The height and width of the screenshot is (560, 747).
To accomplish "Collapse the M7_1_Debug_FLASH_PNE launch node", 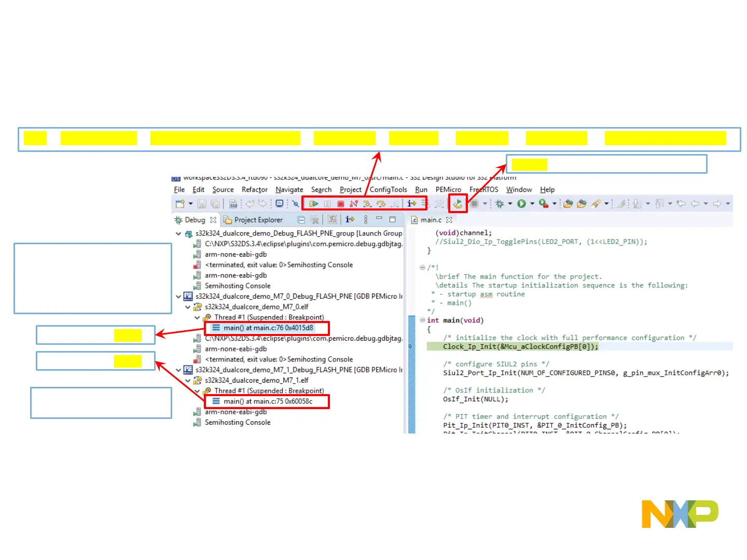I will (x=178, y=370).
